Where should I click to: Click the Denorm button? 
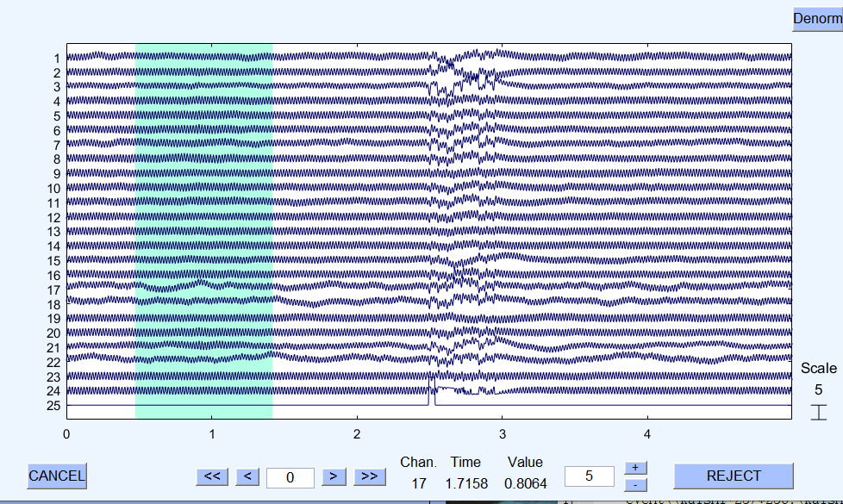coord(818,19)
